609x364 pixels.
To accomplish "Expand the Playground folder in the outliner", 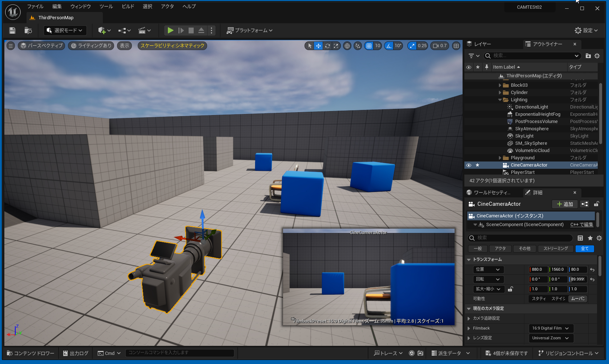I will click(x=500, y=158).
